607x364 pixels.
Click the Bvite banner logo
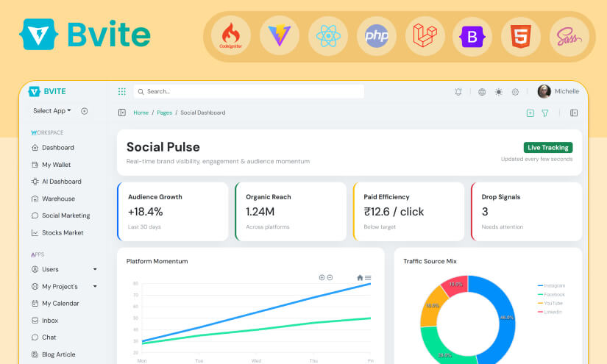tap(85, 35)
